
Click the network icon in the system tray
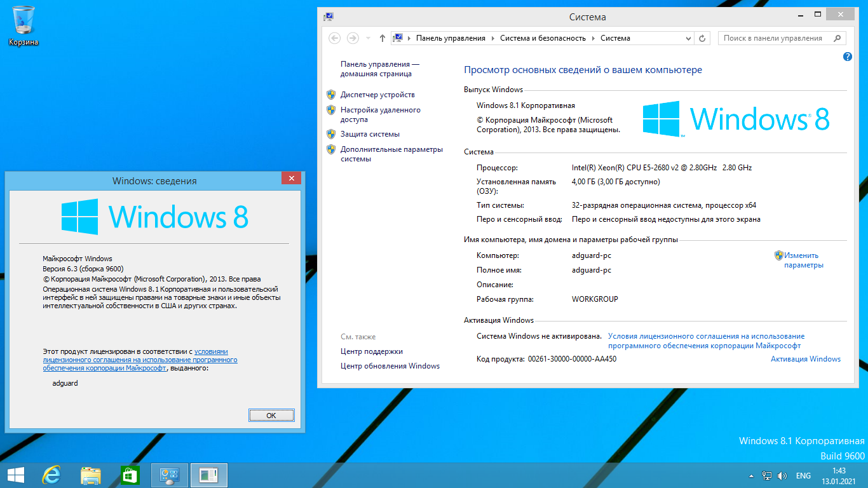(x=767, y=475)
